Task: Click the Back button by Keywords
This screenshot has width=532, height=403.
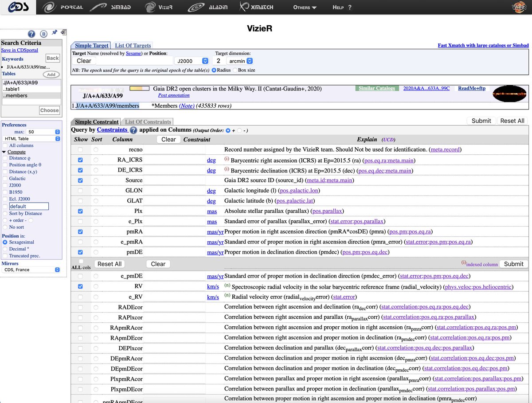Action: click(53, 58)
